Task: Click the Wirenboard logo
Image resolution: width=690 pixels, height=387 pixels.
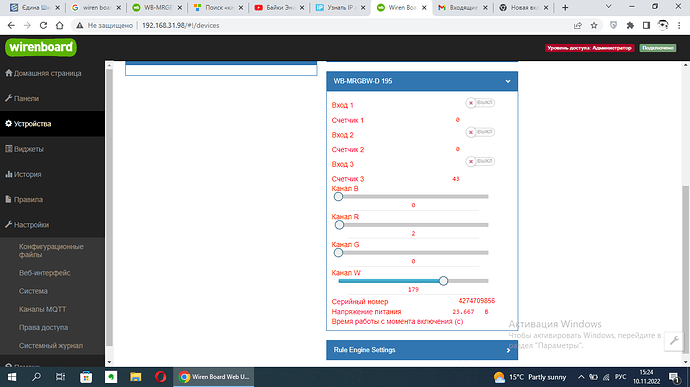Action: click(41, 47)
